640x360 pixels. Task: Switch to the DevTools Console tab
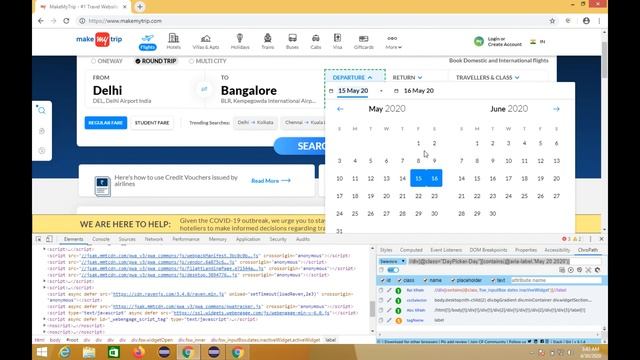pos(100,239)
